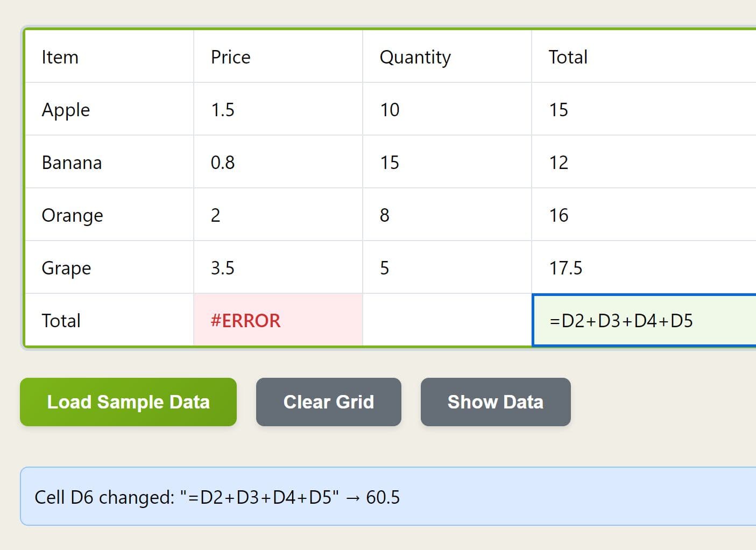Viewport: 756px width, 550px height.
Task: Select the Orange cell
Action: pos(109,215)
